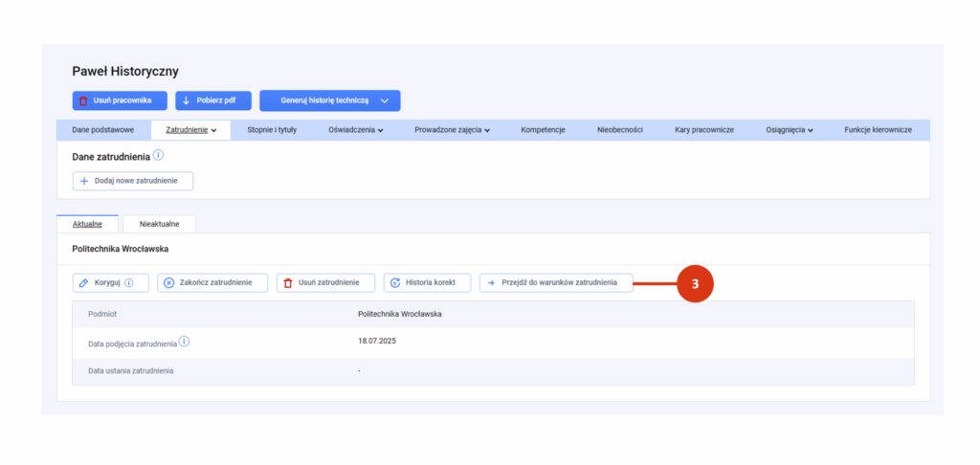Click the info icon inside Koryguj button
980x465 pixels.
pyautogui.click(x=129, y=283)
